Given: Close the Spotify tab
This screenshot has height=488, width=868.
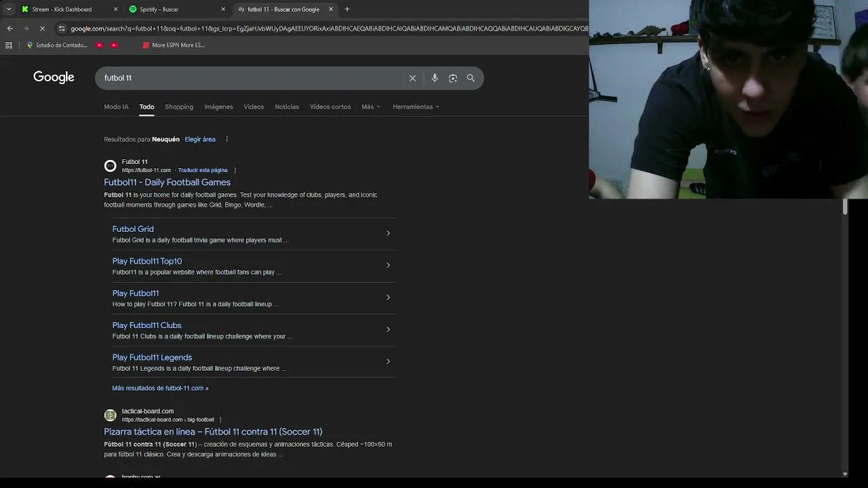Looking at the screenshot, I should point(223,9).
